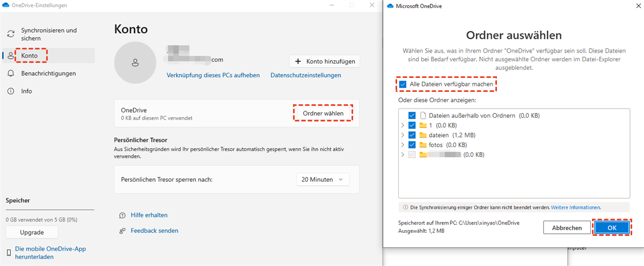Click the help question-mark icon
The height and width of the screenshot is (266, 644).
pos(122,215)
